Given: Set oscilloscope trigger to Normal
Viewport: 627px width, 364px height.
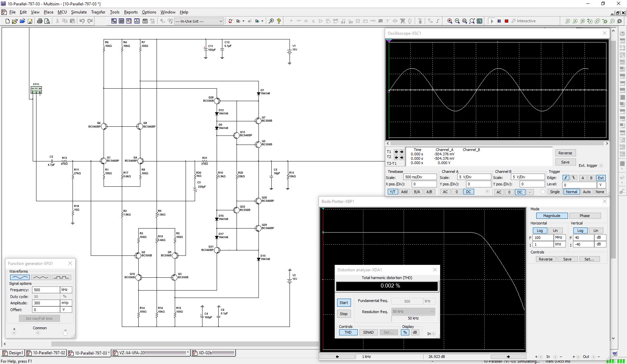Looking at the screenshot, I should pos(571,192).
